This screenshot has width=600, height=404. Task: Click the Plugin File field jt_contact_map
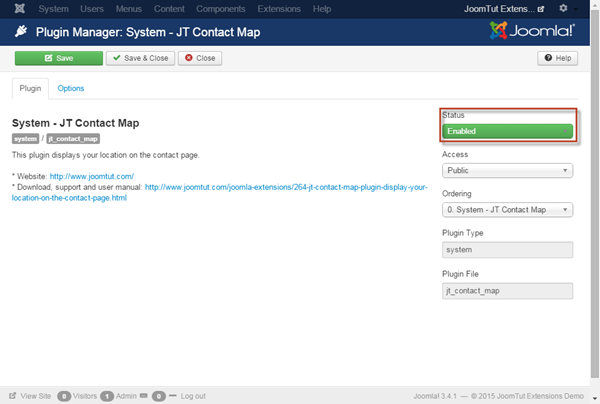[x=507, y=291]
